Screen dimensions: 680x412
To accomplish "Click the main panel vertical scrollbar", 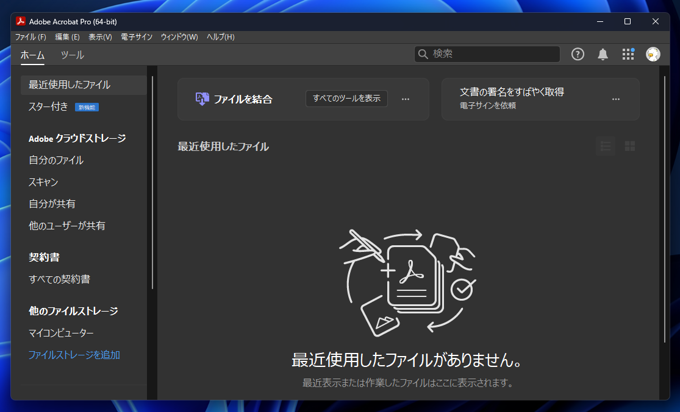I will [664, 210].
